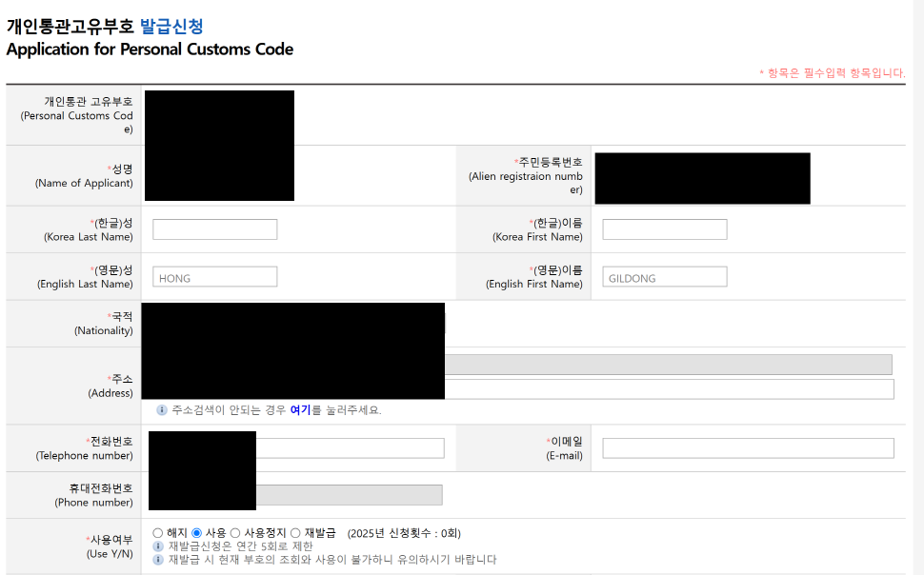Select the 해지 radio button
Image resolution: width=924 pixels, height=575 pixels.
click(158, 533)
